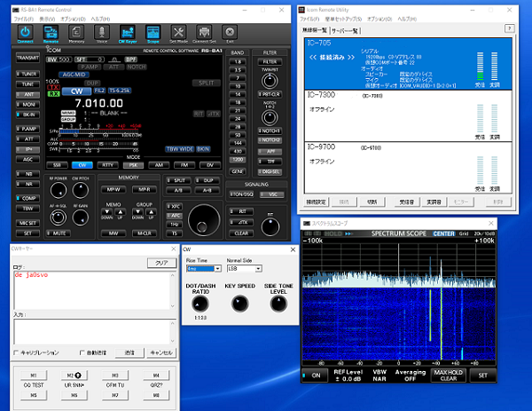Click the fast-forward arrows icon in Spectrum Scope

pyautogui.click(x=348, y=233)
